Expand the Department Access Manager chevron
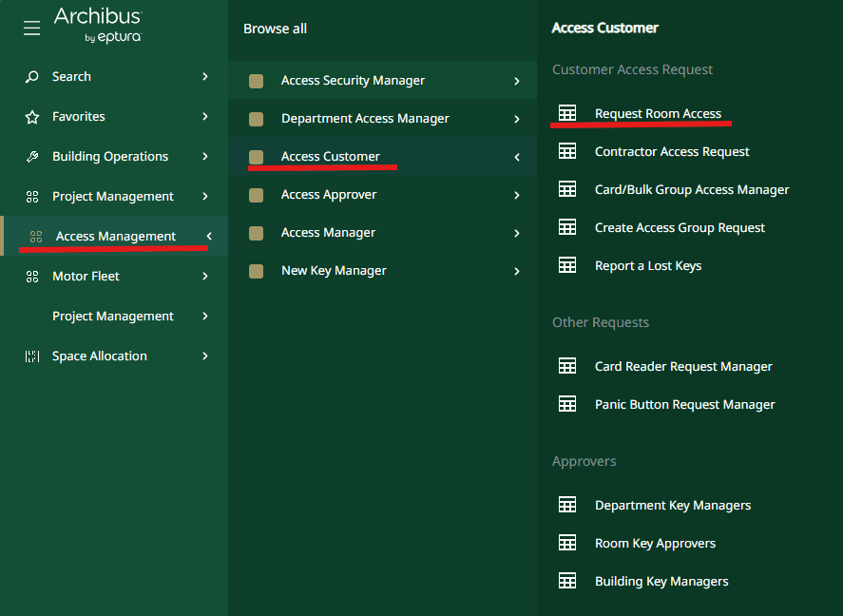Image resolution: width=843 pixels, height=616 pixels. point(517,119)
